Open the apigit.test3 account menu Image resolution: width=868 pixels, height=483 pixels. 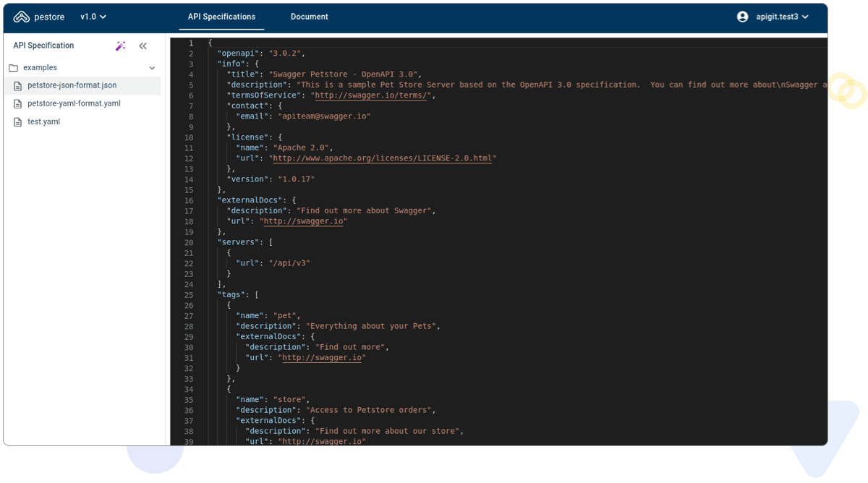click(782, 17)
